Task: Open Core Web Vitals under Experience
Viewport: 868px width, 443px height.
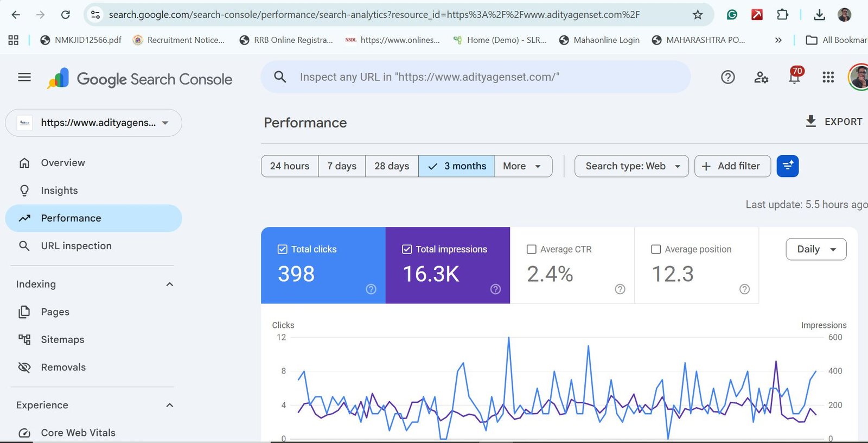Action: tap(93, 433)
